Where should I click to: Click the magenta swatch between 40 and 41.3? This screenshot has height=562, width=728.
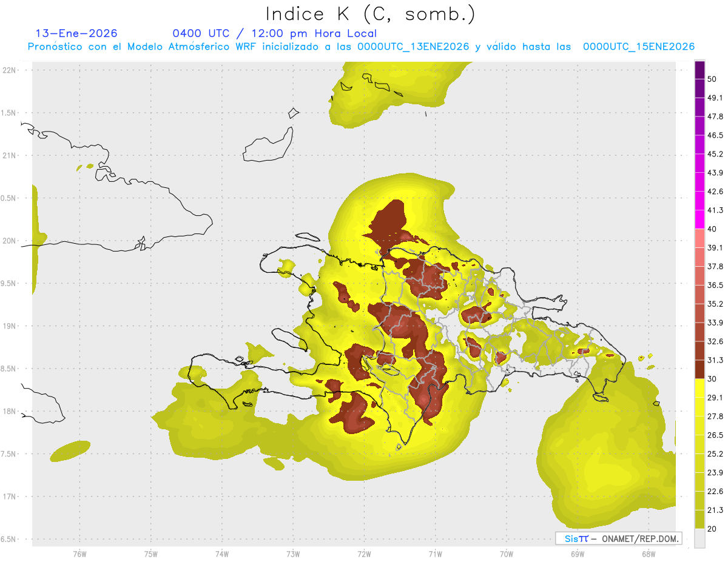(x=699, y=219)
